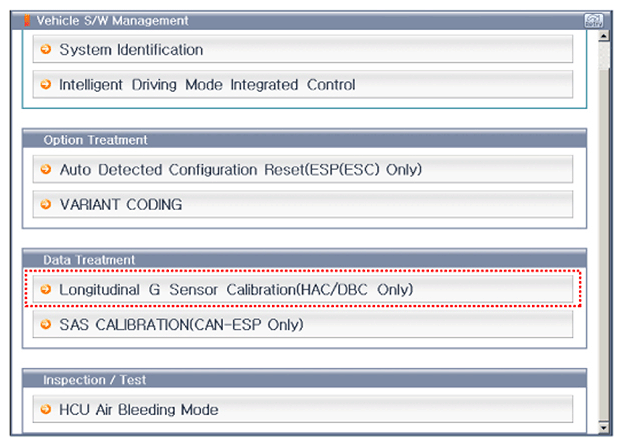Viewport: 623px width, 446px height.
Task: Click the scrollbar down arrow
Action: pyautogui.click(x=604, y=427)
